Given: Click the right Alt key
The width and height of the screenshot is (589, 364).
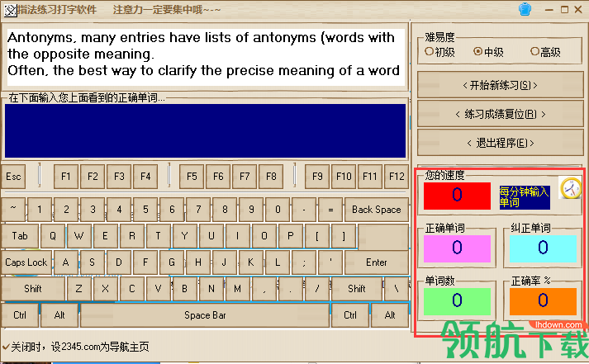Looking at the screenshot, I should coord(390,315).
